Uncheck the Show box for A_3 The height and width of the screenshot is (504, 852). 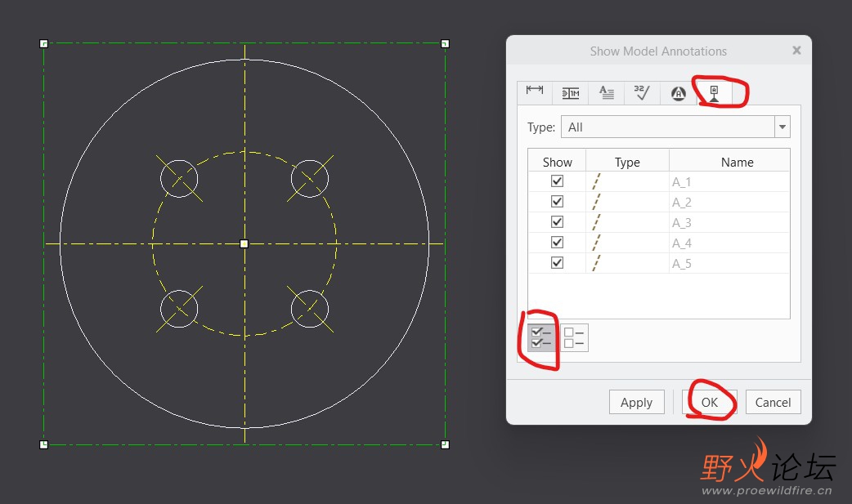coord(557,222)
